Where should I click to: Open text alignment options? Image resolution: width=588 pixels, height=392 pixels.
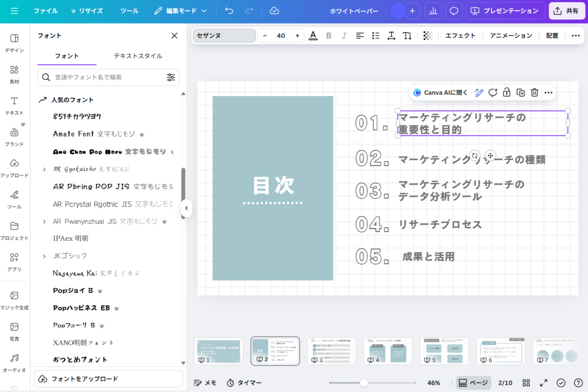(x=360, y=36)
